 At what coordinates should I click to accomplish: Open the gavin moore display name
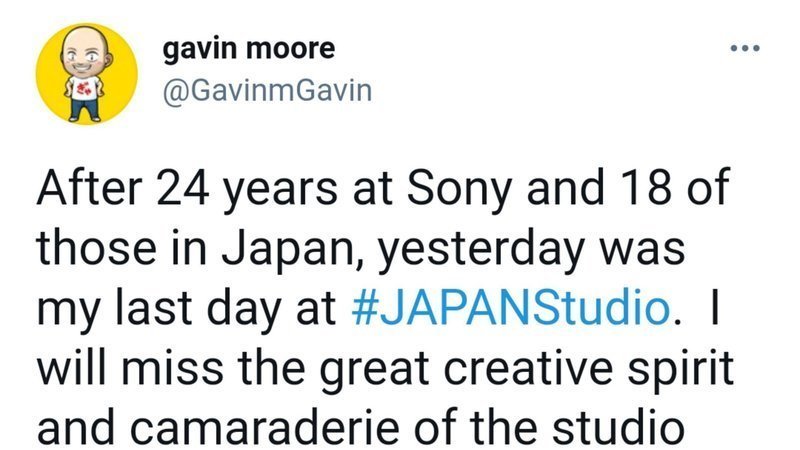[249, 48]
